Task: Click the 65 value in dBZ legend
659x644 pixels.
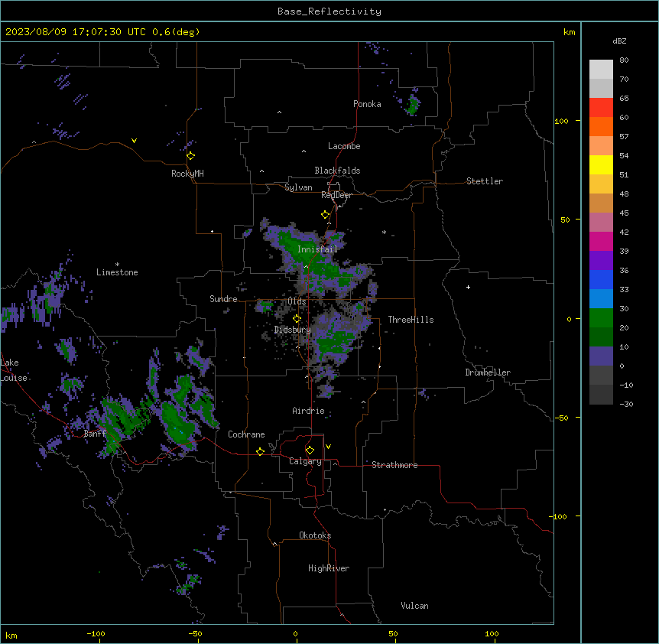Action: click(x=624, y=99)
